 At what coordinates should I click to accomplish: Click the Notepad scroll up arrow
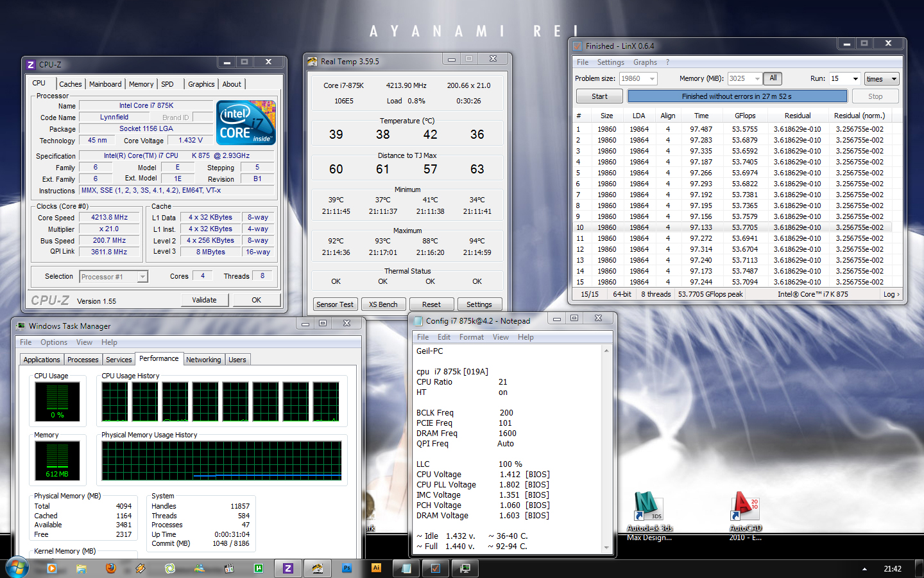[606, 351]
